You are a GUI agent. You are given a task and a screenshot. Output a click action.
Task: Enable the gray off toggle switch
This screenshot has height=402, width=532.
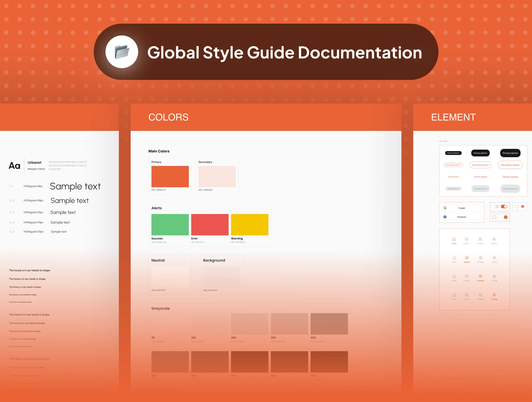(496, 207)
